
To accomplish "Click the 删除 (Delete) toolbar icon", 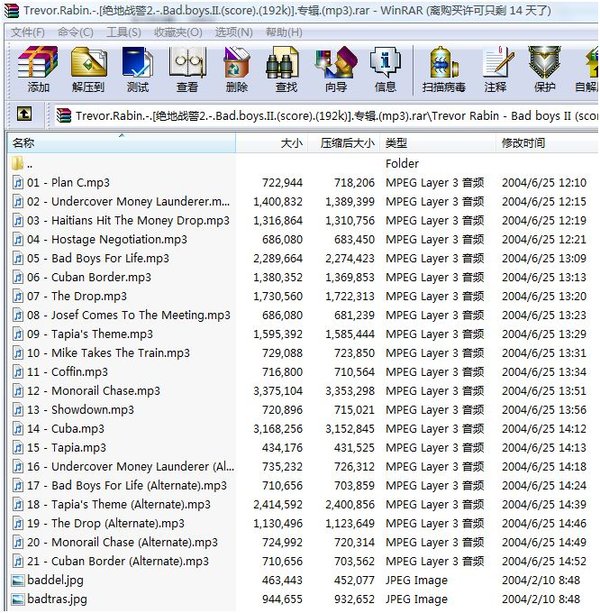I will (x=236, y=69).
